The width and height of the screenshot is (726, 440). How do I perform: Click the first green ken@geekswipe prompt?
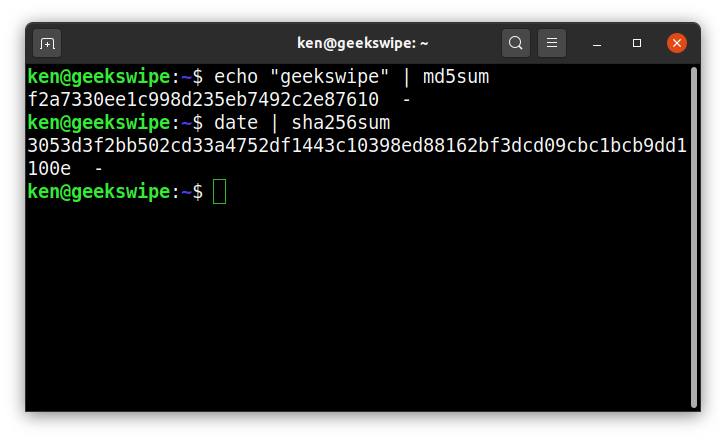point(99,76)
